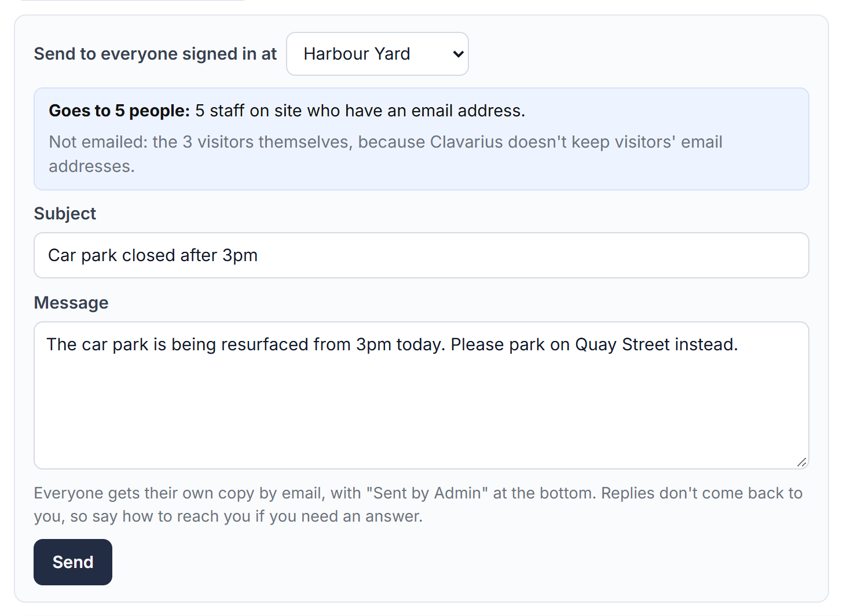843x616 pixels.
Task: Click the 'Car park closed after 3pm' text
Action: click(x=153, y=255)
